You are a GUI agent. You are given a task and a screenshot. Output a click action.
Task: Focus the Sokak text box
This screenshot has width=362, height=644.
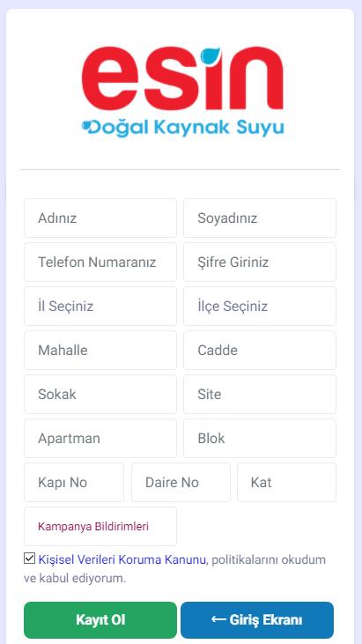point(100,395)
